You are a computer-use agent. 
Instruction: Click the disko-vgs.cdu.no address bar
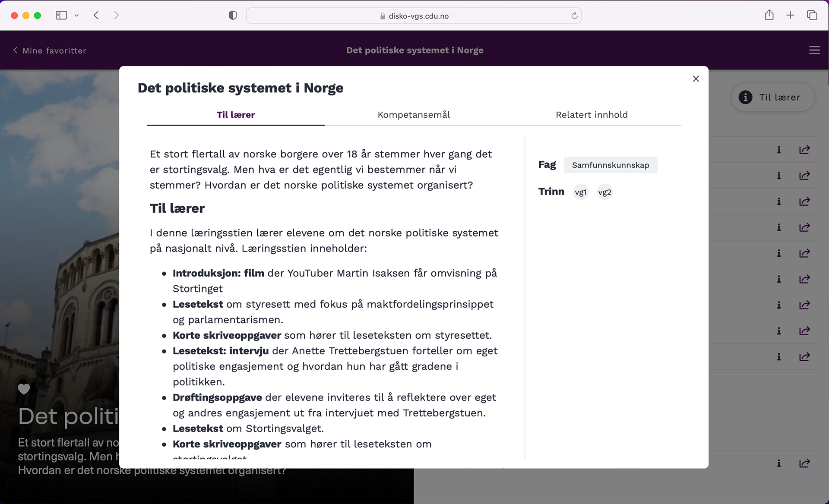point(414,16)
